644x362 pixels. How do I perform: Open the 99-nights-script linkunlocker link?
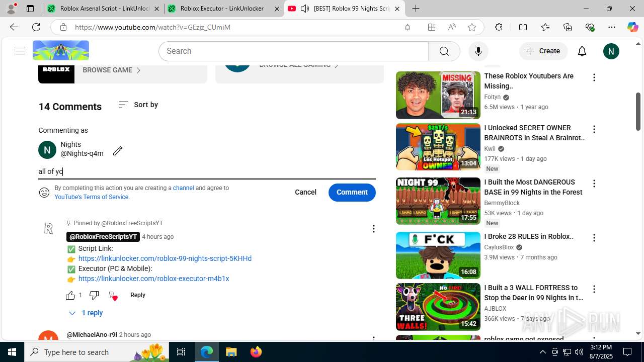[165, 258]
